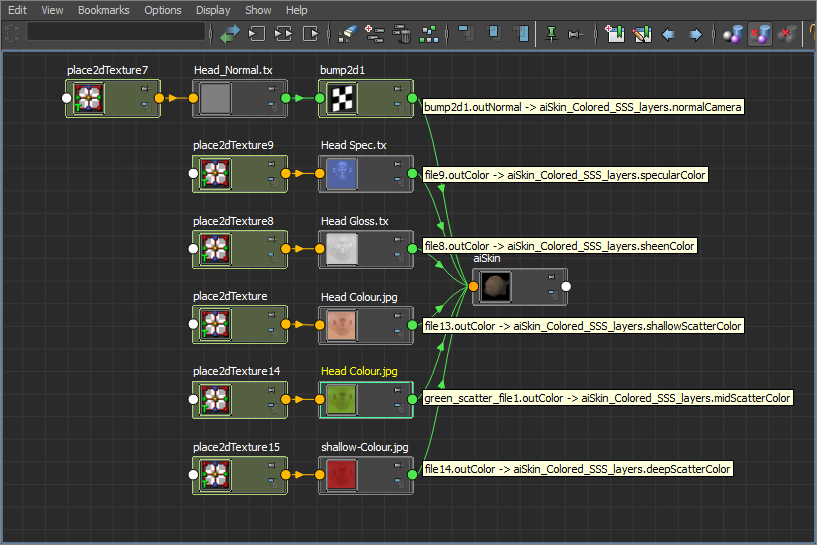This screenshot has width=817, height=545.
Task: Toggle top-right view icon on place2dTexture7 node
Action: (x=145, y=88)
